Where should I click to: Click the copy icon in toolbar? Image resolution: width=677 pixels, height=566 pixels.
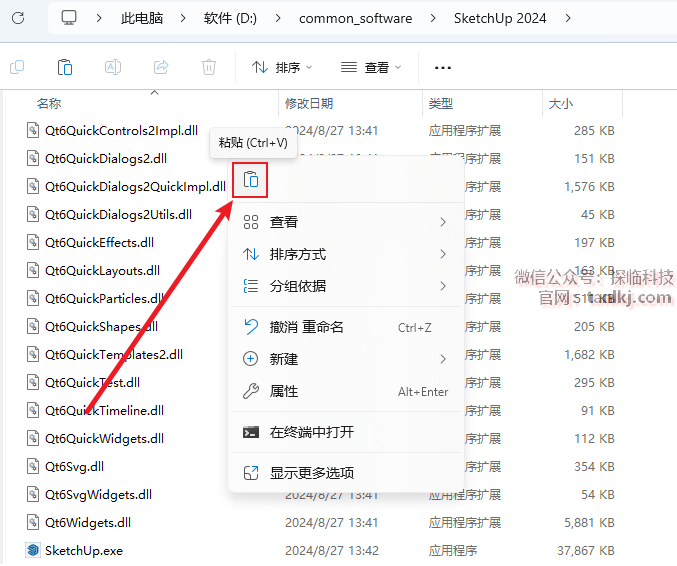click(x=17, y=67)
